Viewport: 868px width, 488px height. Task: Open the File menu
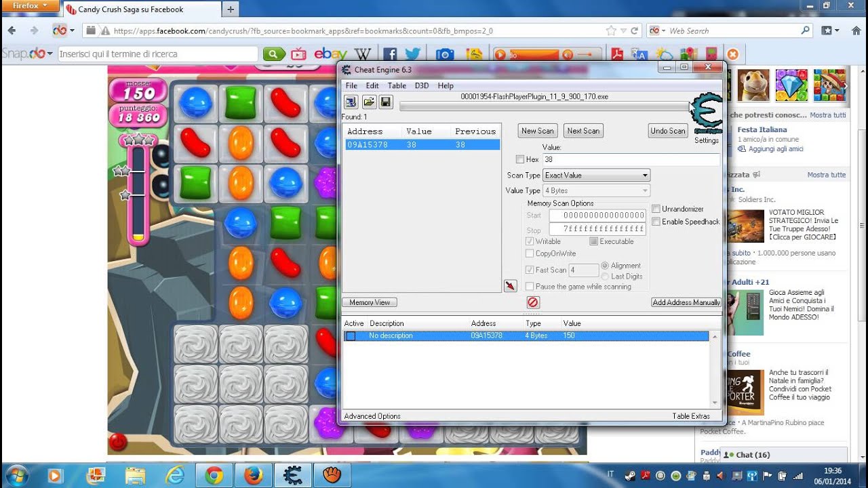pos(351,85)
